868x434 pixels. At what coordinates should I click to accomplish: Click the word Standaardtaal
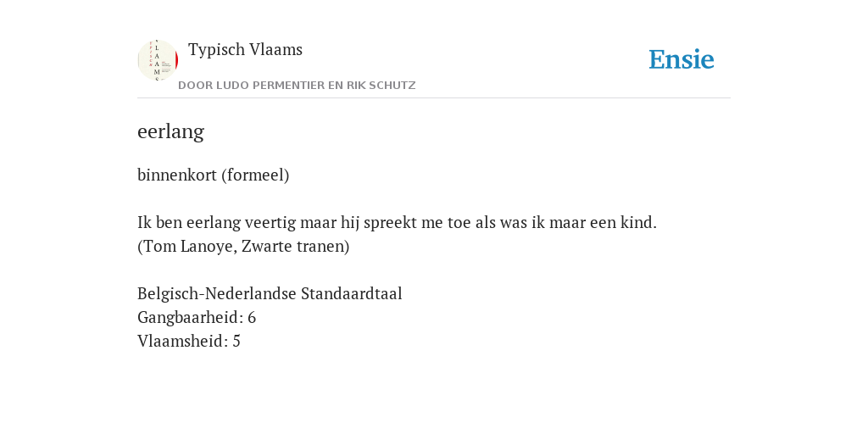352,293
